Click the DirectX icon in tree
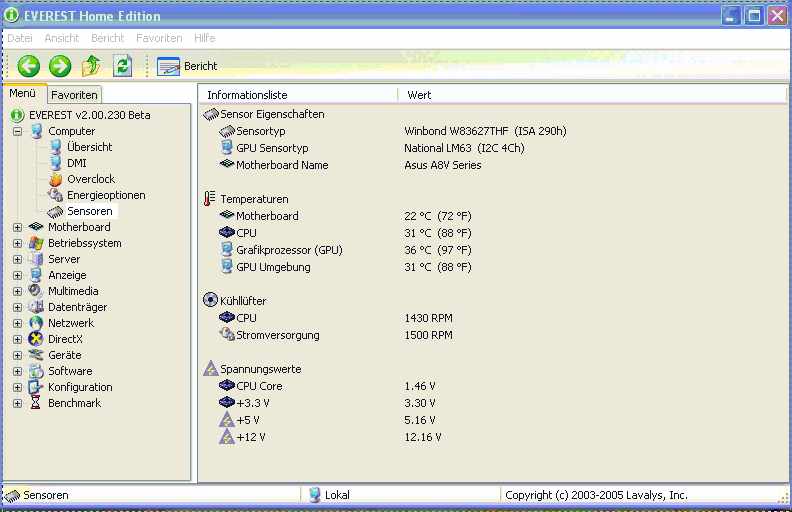 (x=36, y=339)
